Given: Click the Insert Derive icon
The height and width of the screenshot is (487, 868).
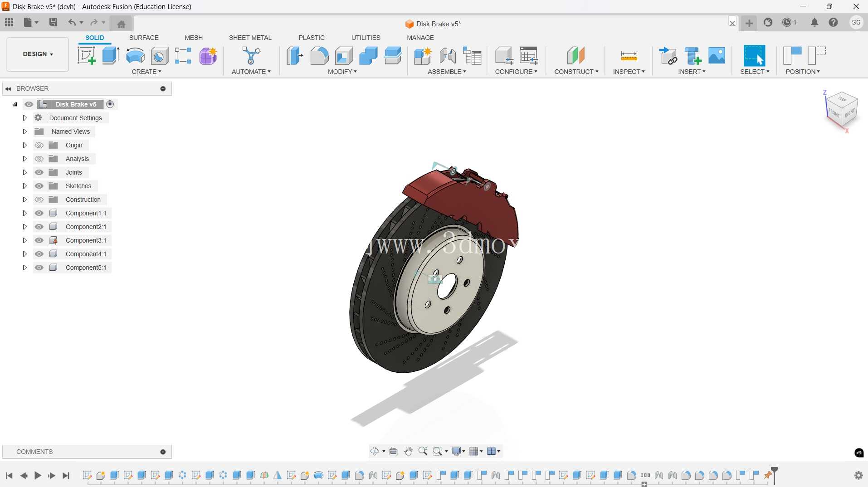Looking at the screenshot, I should coord(668,56).
